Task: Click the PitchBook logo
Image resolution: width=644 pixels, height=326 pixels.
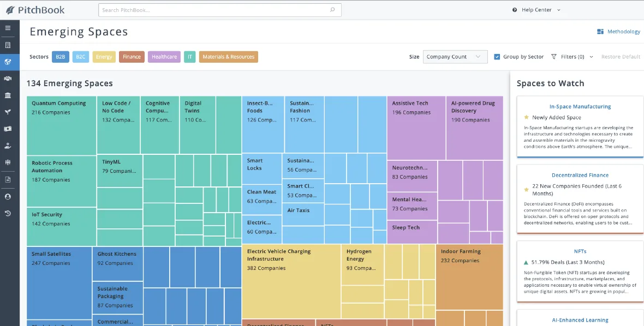Action: [x=35, y=10]
